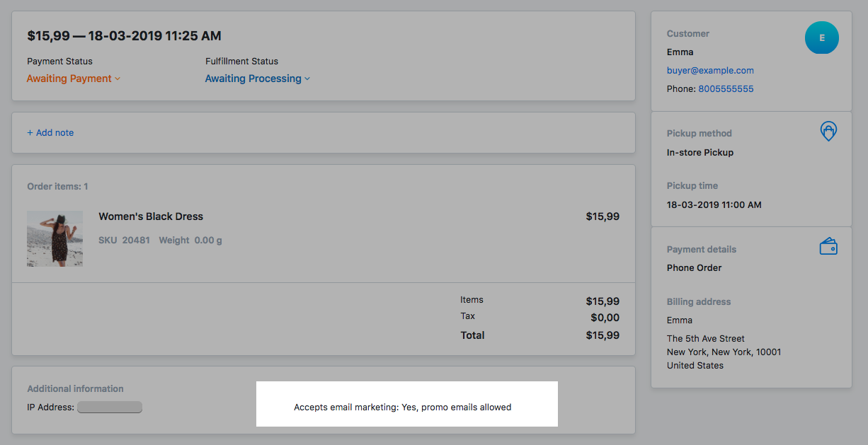Click the order header $15,99 — 18-03-2019

coord(124,35)
